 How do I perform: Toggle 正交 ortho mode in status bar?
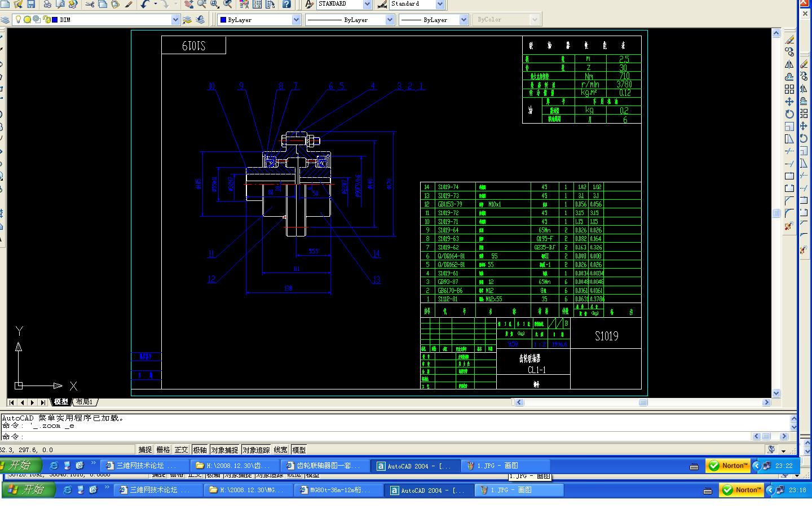coord(182,450)
